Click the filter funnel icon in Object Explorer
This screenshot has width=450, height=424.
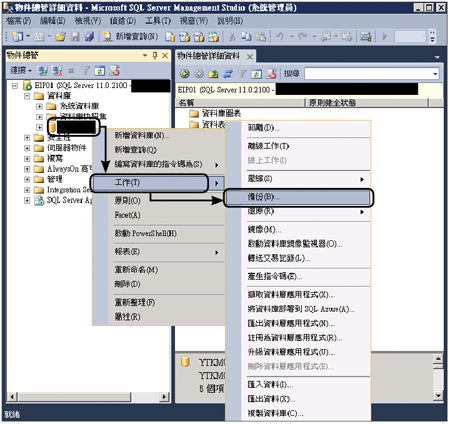[x=86, y=71]
